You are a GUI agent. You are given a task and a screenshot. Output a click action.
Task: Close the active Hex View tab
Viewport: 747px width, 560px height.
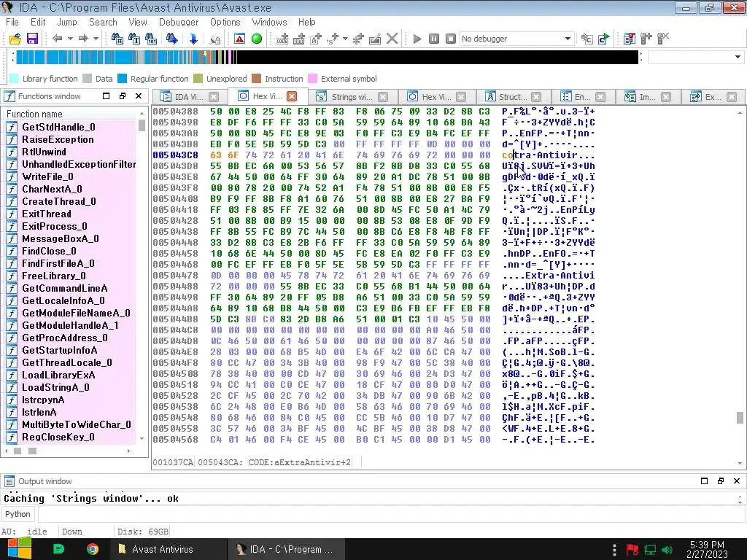pos(292,96)
